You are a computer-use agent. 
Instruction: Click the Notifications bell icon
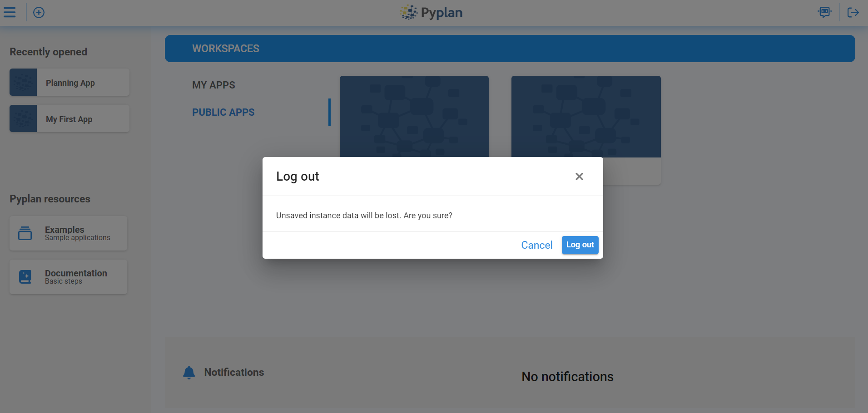(x=189, y=373)
